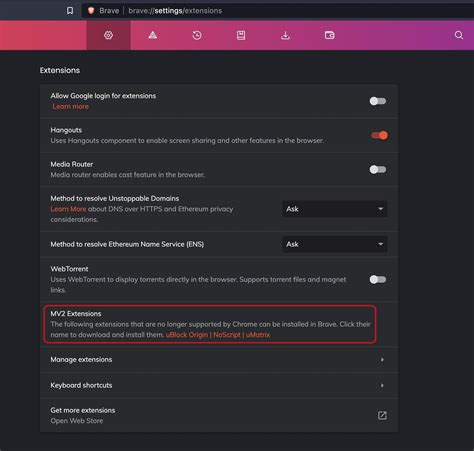Click the Keyboard shortcuts label
The height and width of the screenshot is (451, 474).
(x=81, y=385)
